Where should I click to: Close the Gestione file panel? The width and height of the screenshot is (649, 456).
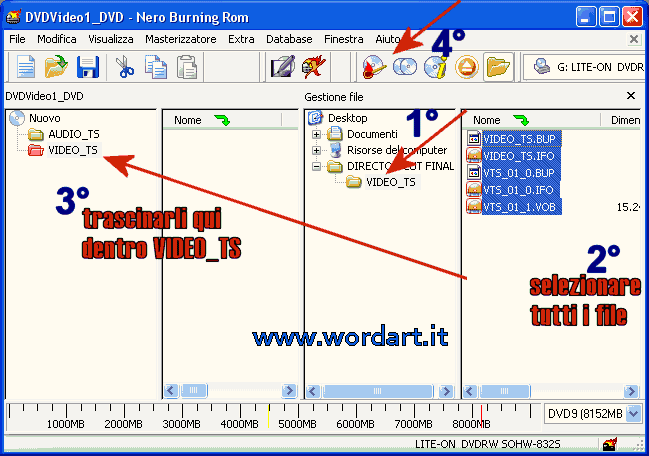[631, 96]
